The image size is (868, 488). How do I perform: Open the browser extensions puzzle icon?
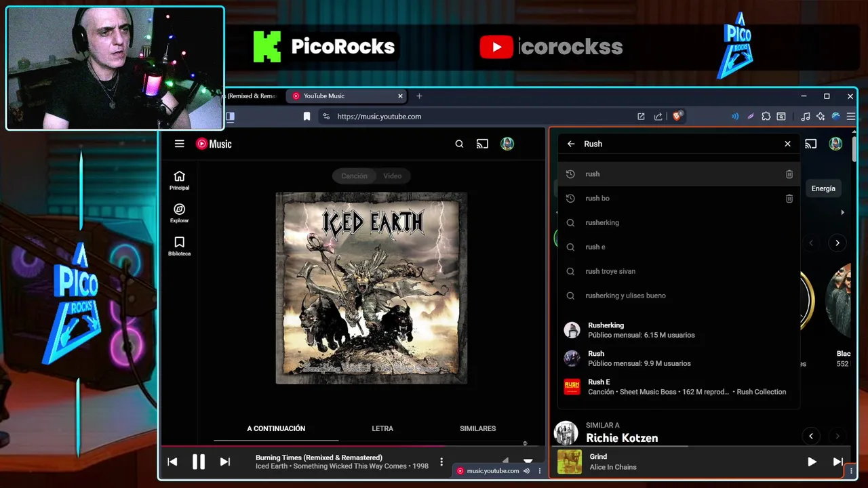(x=766, y=117)
